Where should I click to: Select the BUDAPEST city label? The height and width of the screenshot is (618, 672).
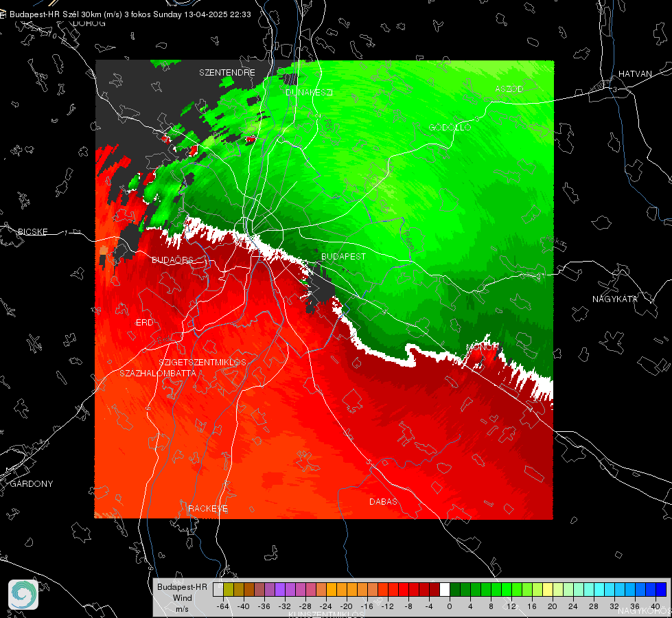click(x=344, y=256)
